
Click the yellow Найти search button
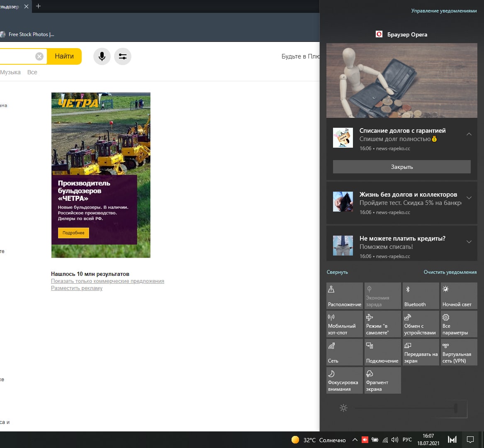click(x=64, y=56)
